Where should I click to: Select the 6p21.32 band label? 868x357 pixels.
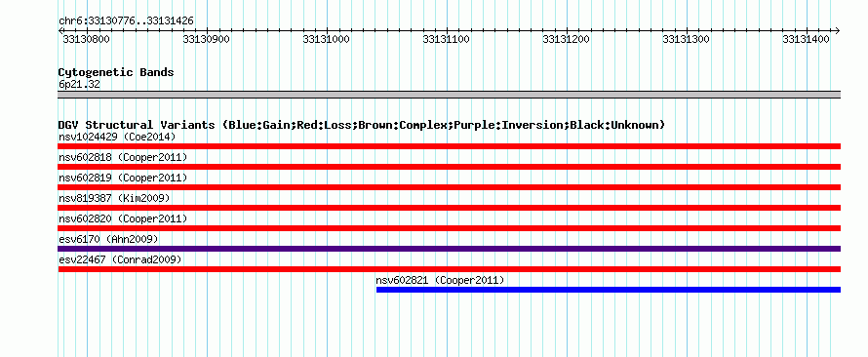(x=79, y=85)
